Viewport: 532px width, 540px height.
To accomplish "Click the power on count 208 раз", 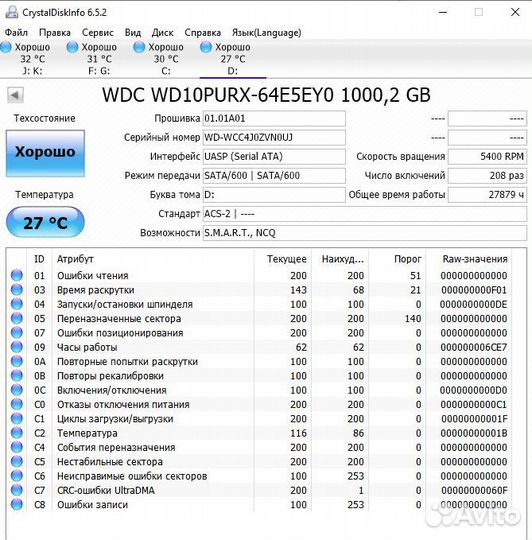I will pos(487,176).
